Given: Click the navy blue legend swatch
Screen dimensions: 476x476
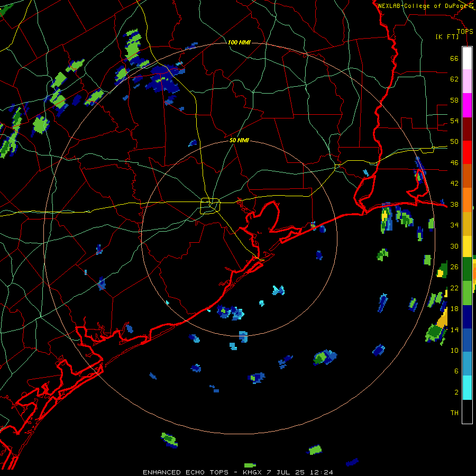Looking at the screenshot, I should 467,317.
